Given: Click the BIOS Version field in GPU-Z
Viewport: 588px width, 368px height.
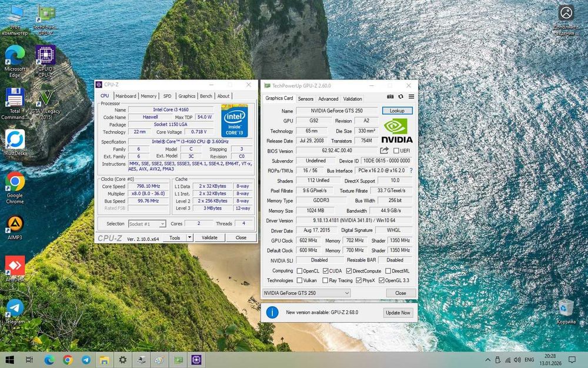Looking at the screenshot, I should (336, 151).
